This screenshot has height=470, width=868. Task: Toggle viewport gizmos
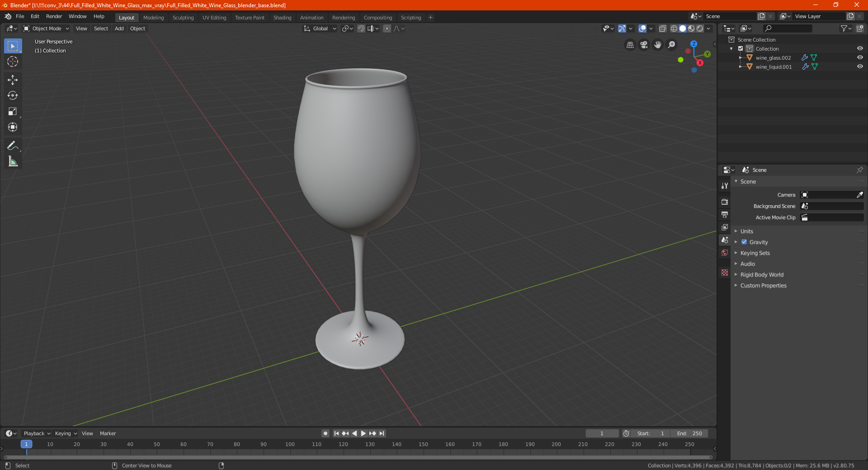(x=622, y=28)
